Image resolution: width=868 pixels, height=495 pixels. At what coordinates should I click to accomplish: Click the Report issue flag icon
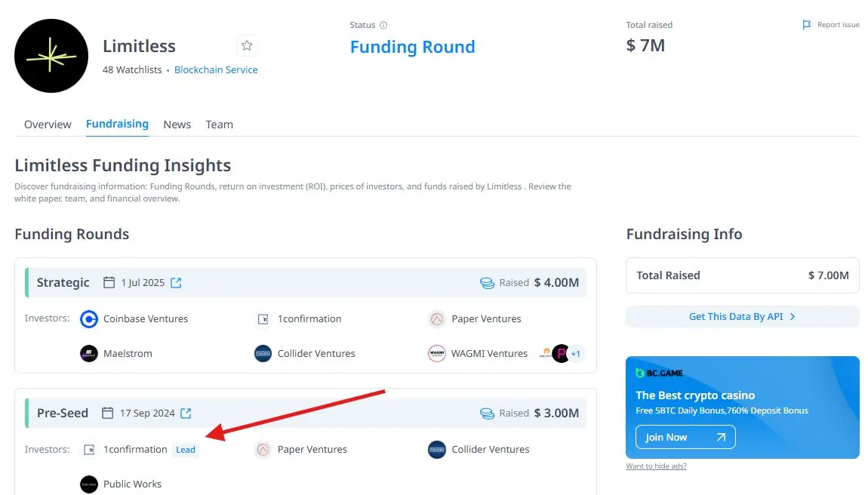click(x=807, y=25)
